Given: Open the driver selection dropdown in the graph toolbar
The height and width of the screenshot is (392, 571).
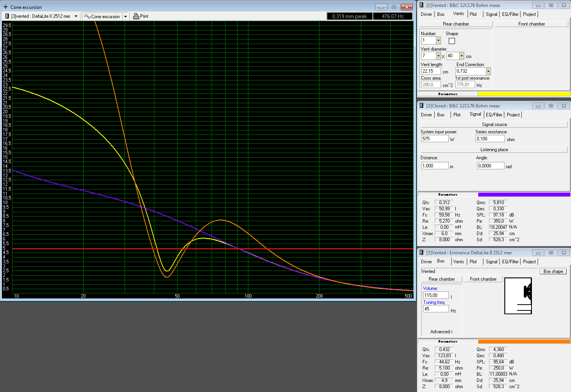Looking at the screenshot, I should pos(76,16).
